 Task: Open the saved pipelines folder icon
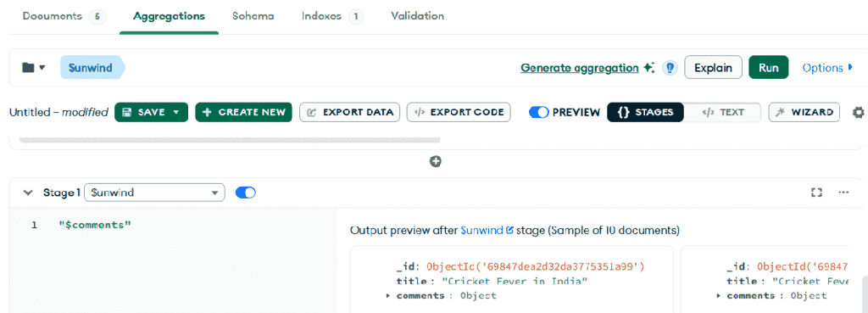tap(28, 68)
